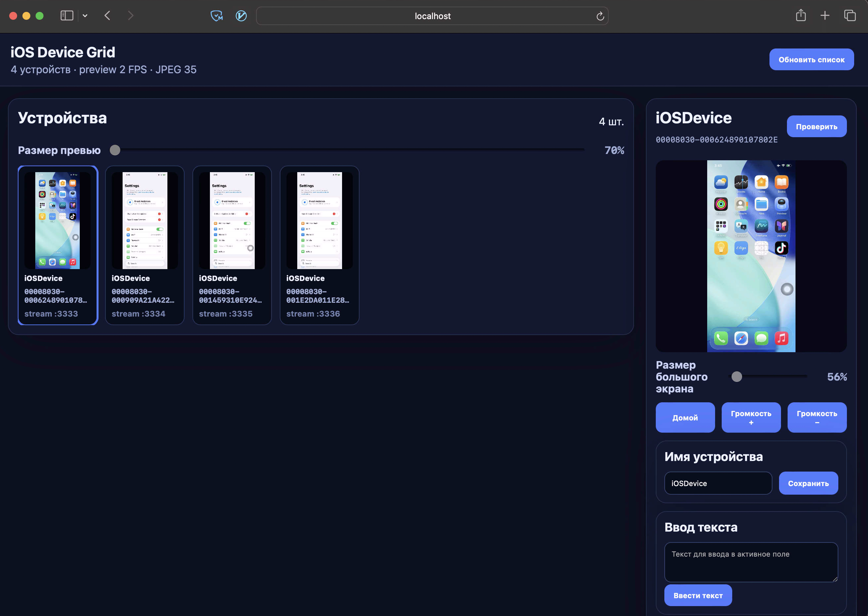Screen dimensions: 868x616
Task: Launch Preview app in the large device screen
Action: tap(781, 204)
